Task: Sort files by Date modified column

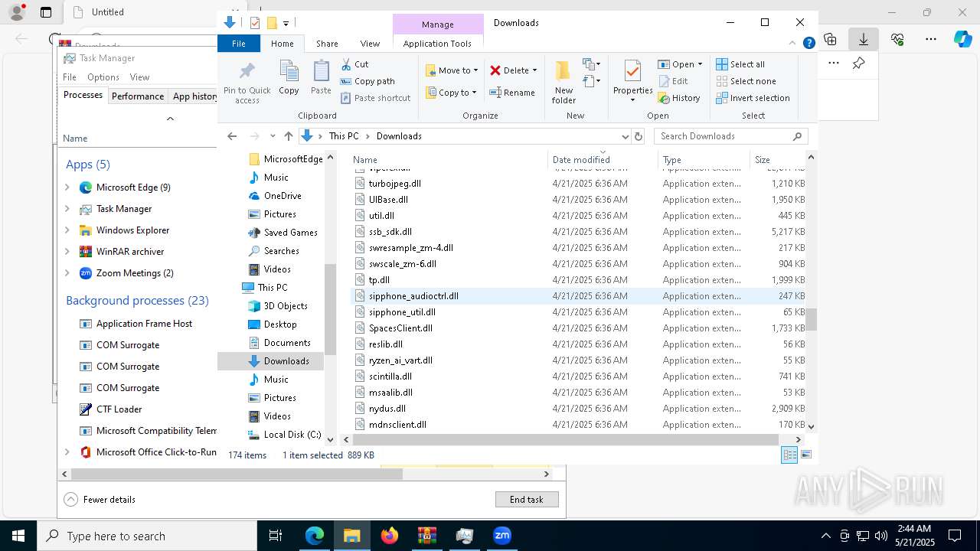Action: point(603,159)
